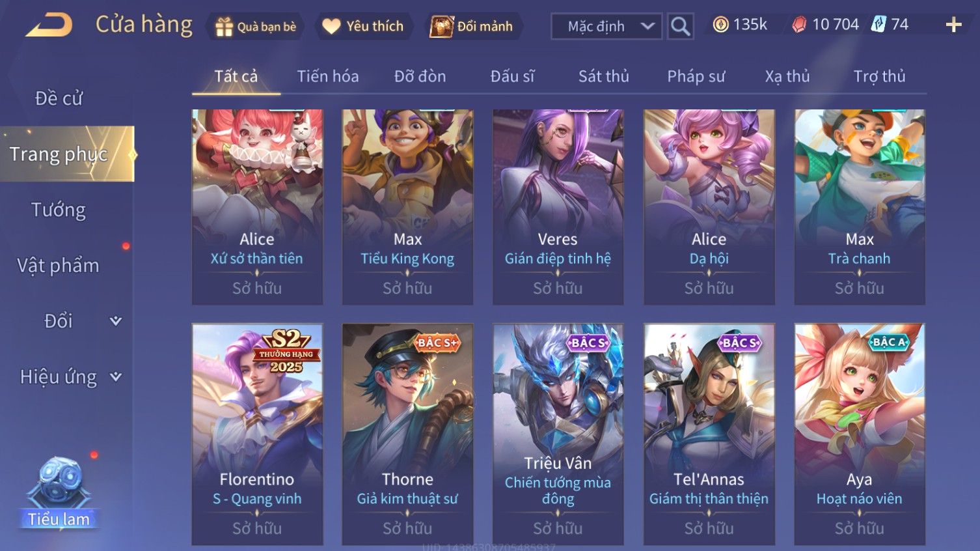Screen dimensions: 980x551
Task: Tap the plus icon to add currency
Action: coord(953,25)
